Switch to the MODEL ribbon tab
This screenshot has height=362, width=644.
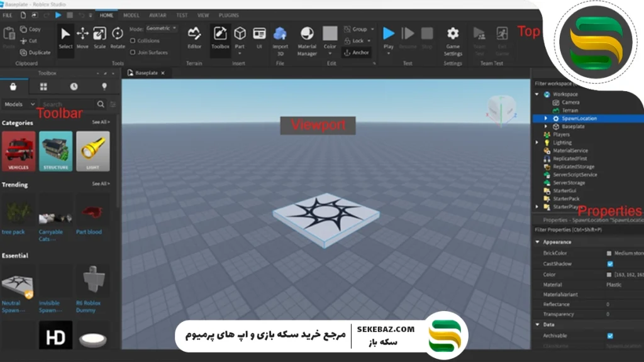[x=130, y=15]
